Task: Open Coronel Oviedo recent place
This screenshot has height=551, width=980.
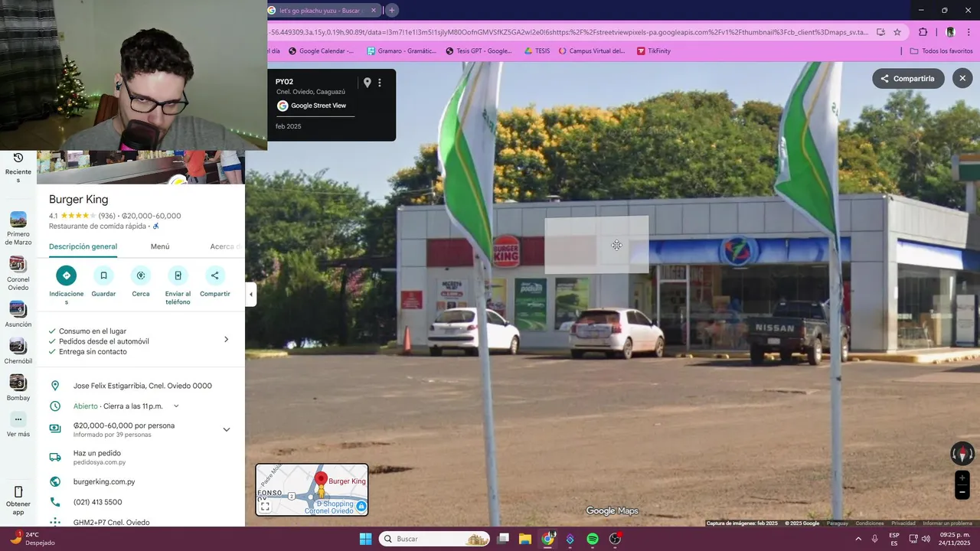Action: [x=18, y=273]
